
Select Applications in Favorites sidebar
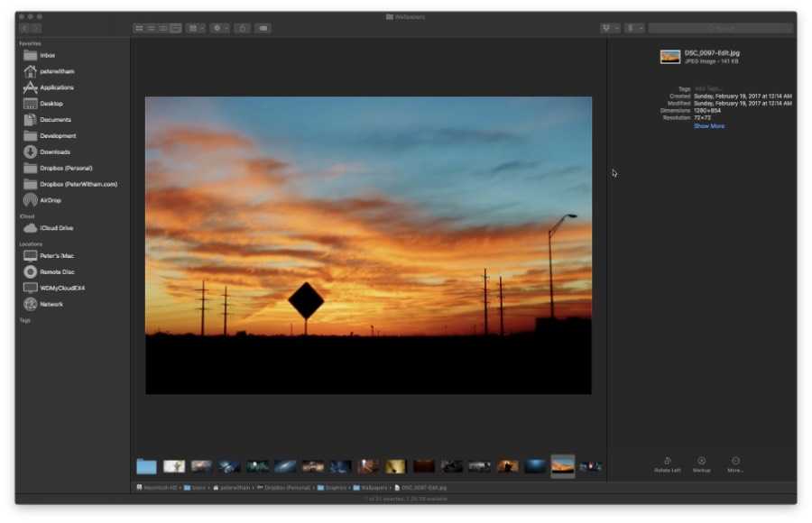[x=56, y=87]
